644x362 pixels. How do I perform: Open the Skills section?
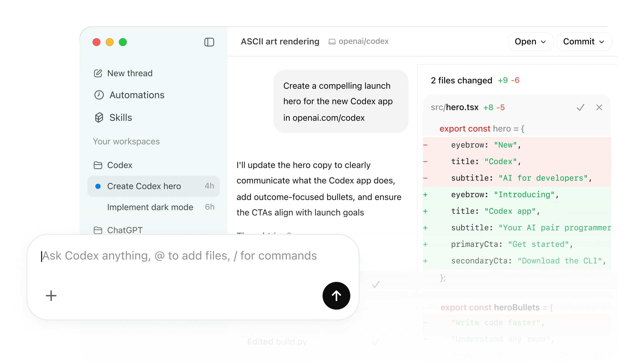113,118
